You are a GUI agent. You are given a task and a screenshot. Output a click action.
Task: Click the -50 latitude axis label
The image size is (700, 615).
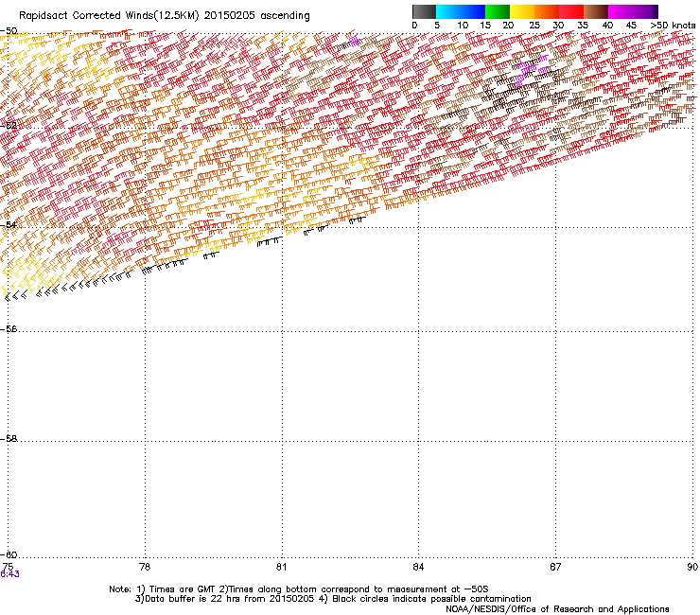click(x=9, y=31)
